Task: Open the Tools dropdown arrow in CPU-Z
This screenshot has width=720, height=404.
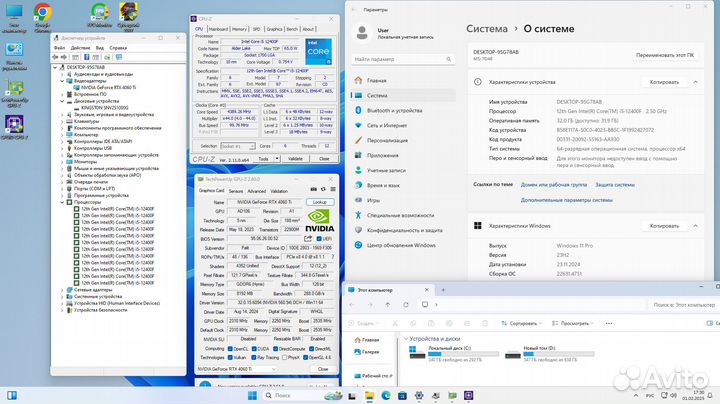Action: (277, 158)
